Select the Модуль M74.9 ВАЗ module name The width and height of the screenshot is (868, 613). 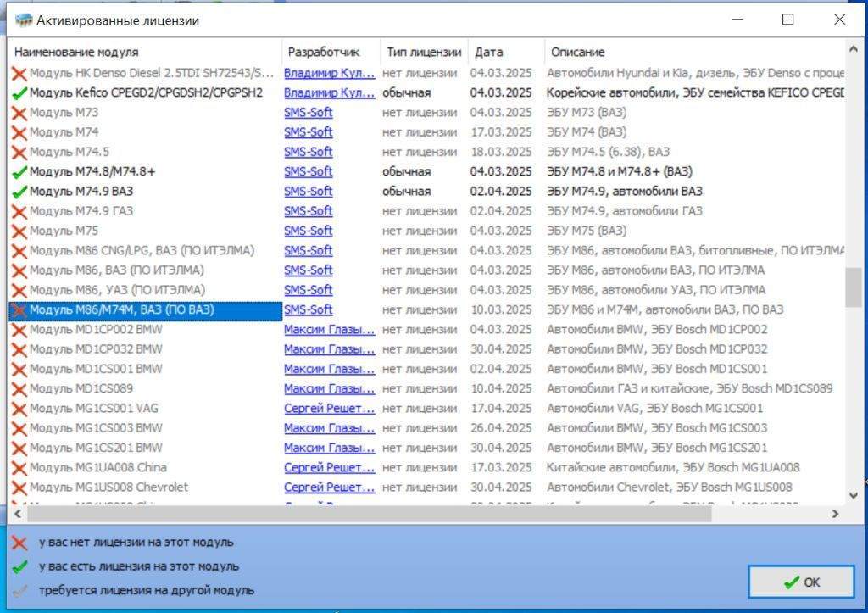pyautogui.click(x=81, y=192)
